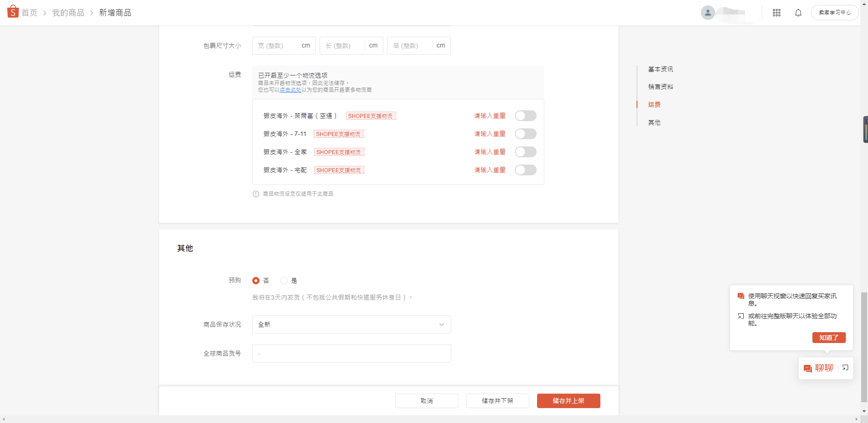Viewport: 868px width, 423px height.
Task: Select 否 for 预购
Action: coord(256,281)
